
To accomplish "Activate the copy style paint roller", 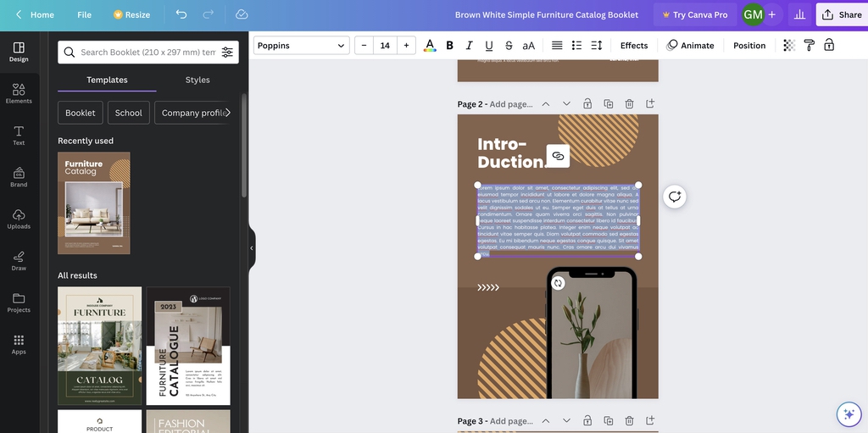I will (x=810, y=46).
